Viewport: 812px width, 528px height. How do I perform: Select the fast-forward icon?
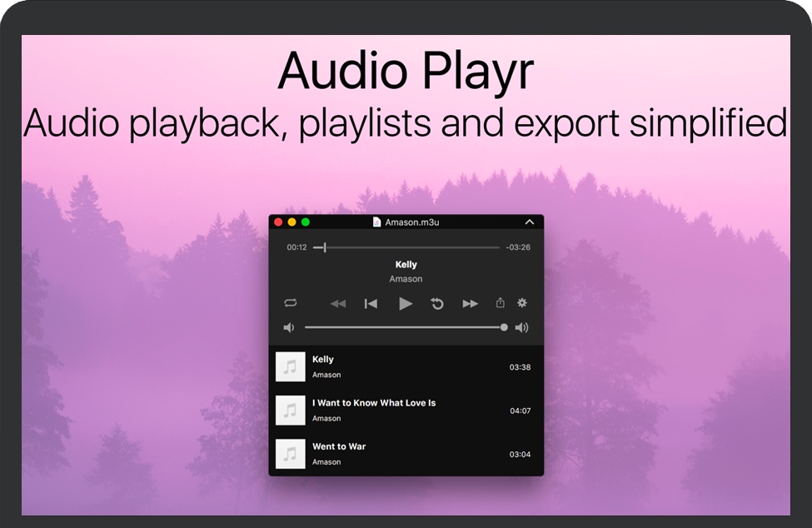[469, 303]
